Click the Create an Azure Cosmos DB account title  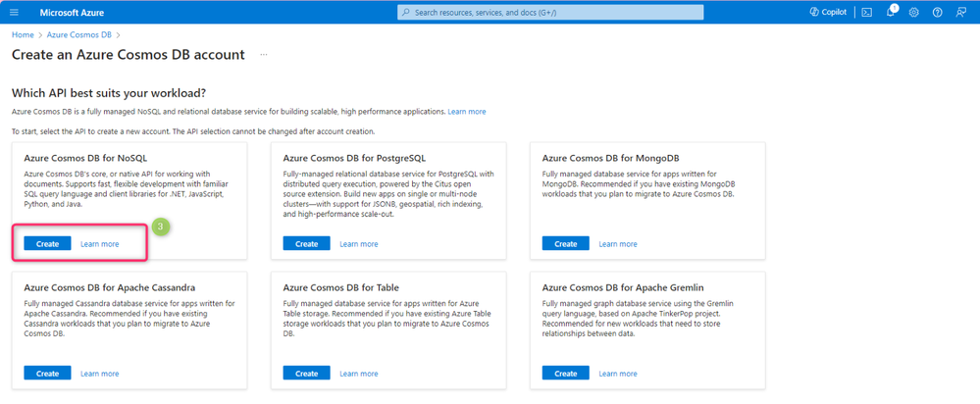tap(129, 55)
